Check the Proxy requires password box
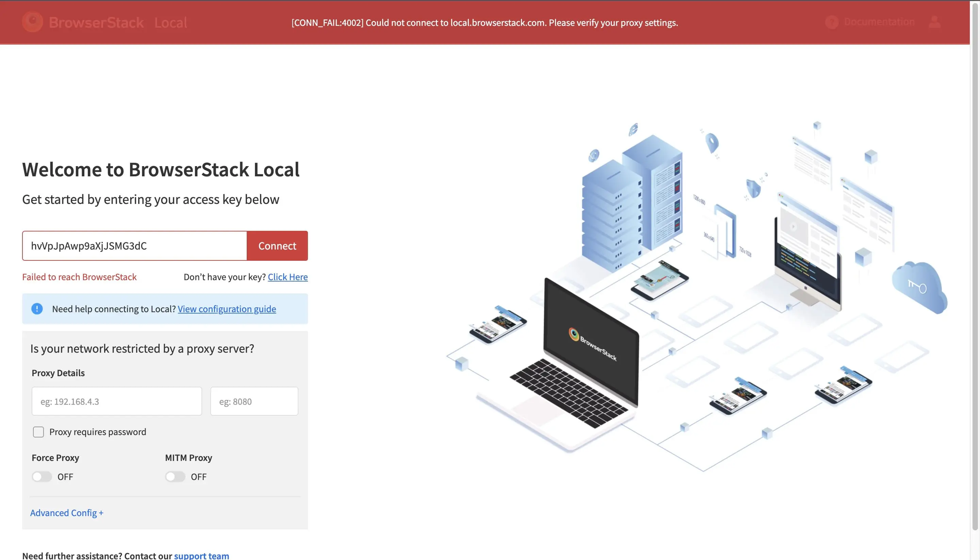The height and width of the screenshot is (560, 980). click(x=38, y=432)
